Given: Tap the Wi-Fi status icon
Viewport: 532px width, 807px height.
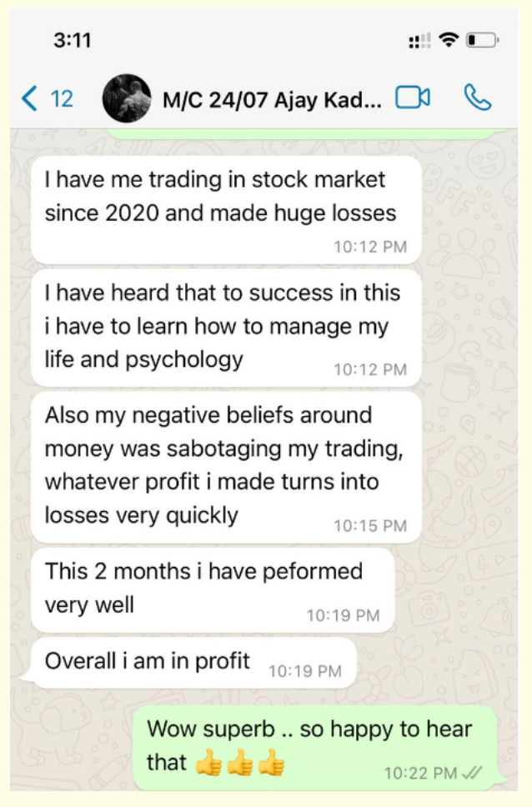Looking at the screenshot, I should pos(450,39).
